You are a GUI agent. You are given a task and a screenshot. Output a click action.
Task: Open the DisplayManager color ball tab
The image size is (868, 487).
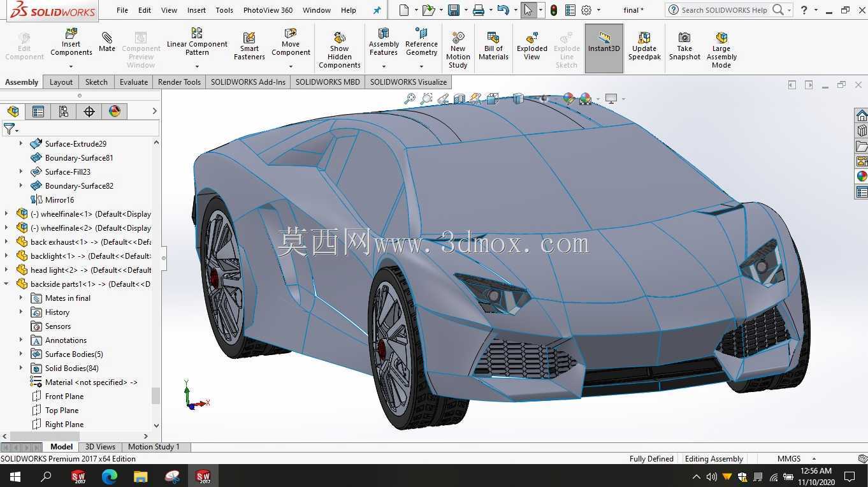click(115, 112)
